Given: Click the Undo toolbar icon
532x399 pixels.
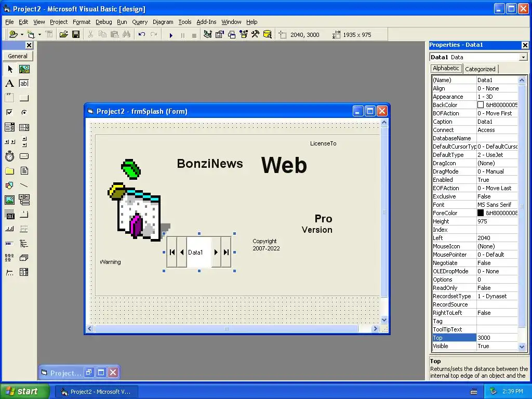Looking at the screenshot, I should tap(142, 34).
